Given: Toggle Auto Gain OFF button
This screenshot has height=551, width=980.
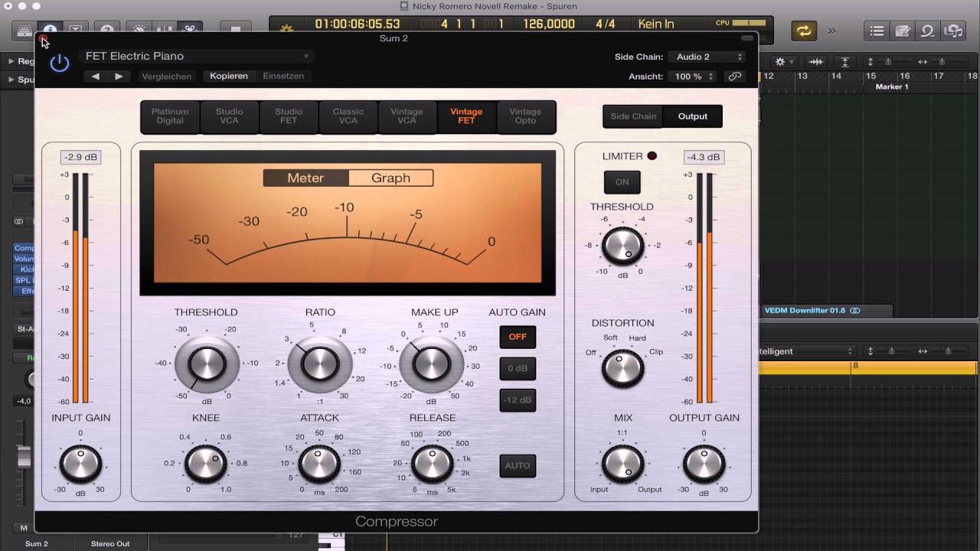Looking at the screenshot, I should 518,337.
